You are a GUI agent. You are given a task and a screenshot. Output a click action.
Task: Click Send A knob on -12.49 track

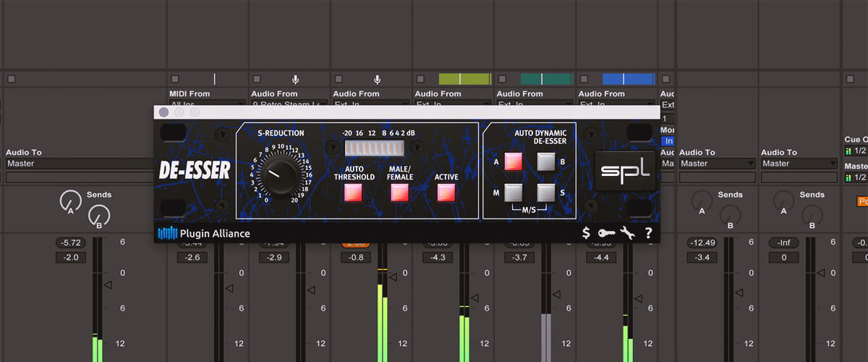(x=700, y=201)
